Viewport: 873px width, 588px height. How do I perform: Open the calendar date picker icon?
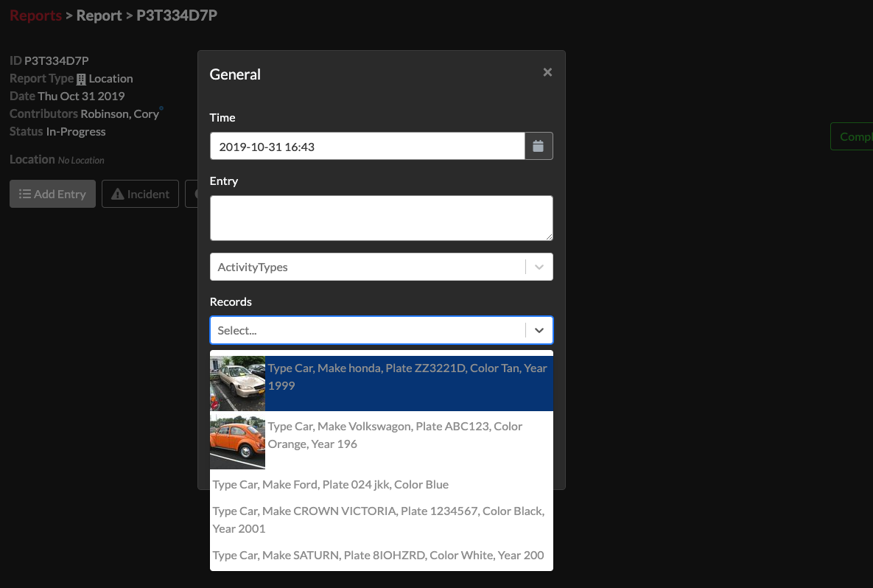539,145
